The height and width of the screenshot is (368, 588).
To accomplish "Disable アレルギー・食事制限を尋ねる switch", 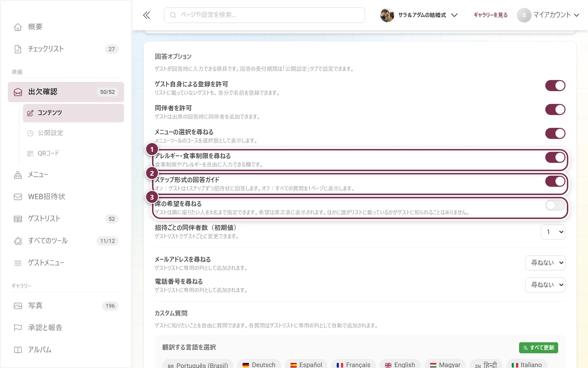I will coord(555,157).
